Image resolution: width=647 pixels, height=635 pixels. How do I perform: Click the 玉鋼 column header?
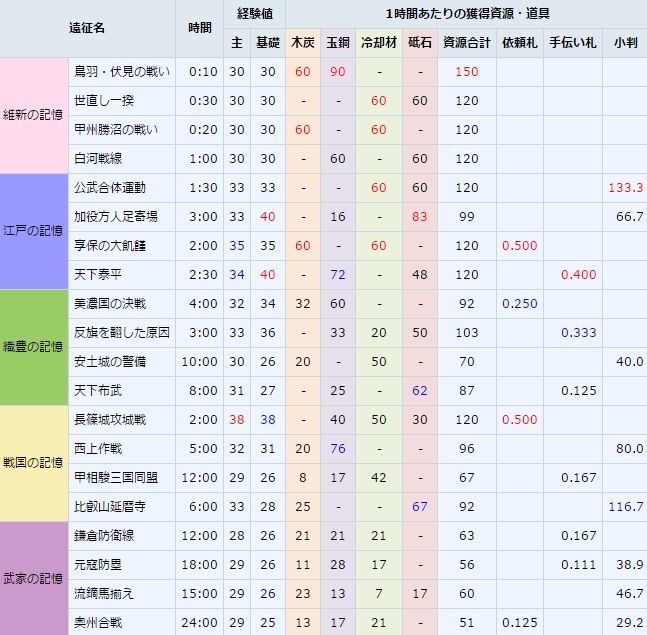[x=338, y=42]
